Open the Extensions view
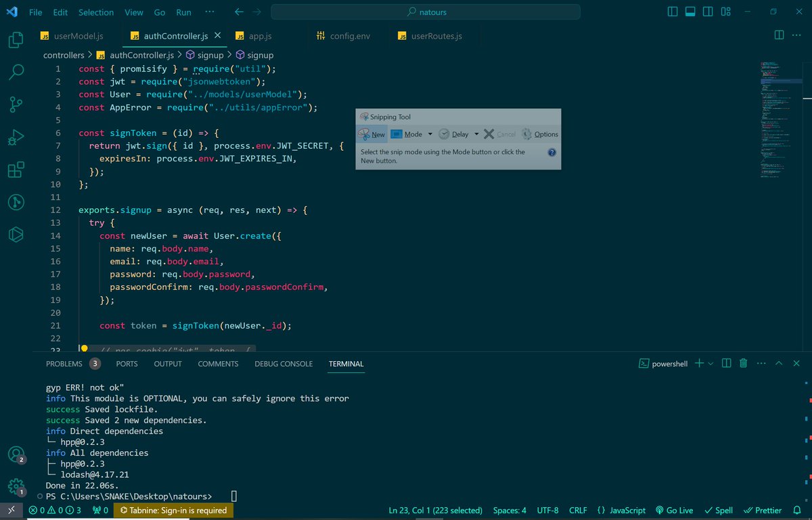Image resolution: width=812 pixels, height=520 pixels. coord(16,170)
